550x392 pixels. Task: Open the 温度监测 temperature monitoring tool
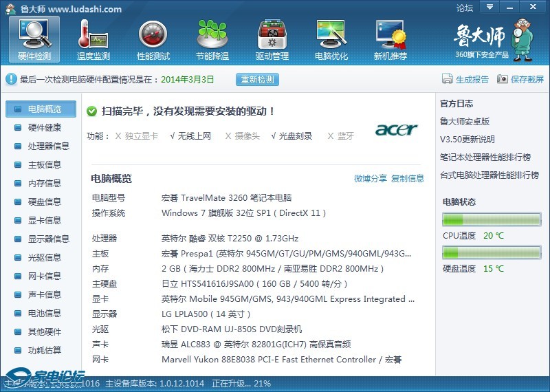click(93, 39)
